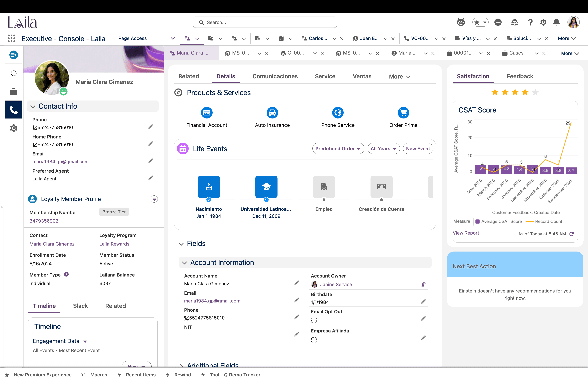Close the Carlos... workspace tab
Screen dimensions: 588x382
[342, 39]
